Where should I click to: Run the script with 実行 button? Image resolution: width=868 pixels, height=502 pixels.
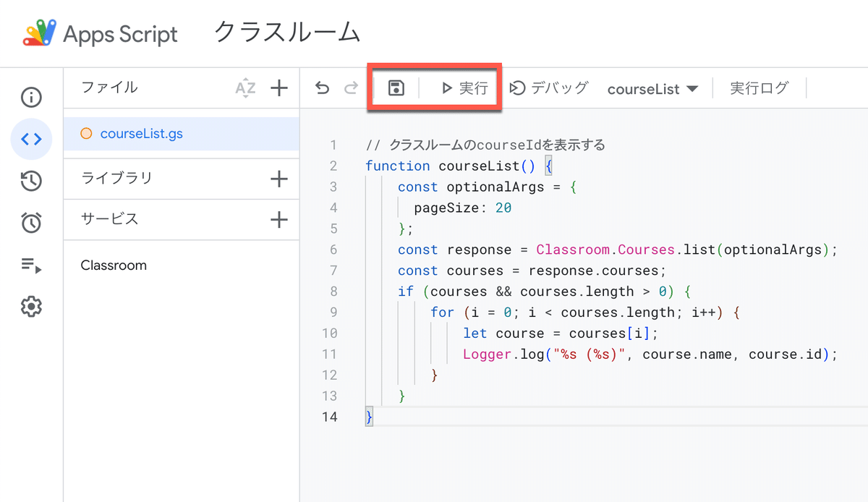pos(464,88)
